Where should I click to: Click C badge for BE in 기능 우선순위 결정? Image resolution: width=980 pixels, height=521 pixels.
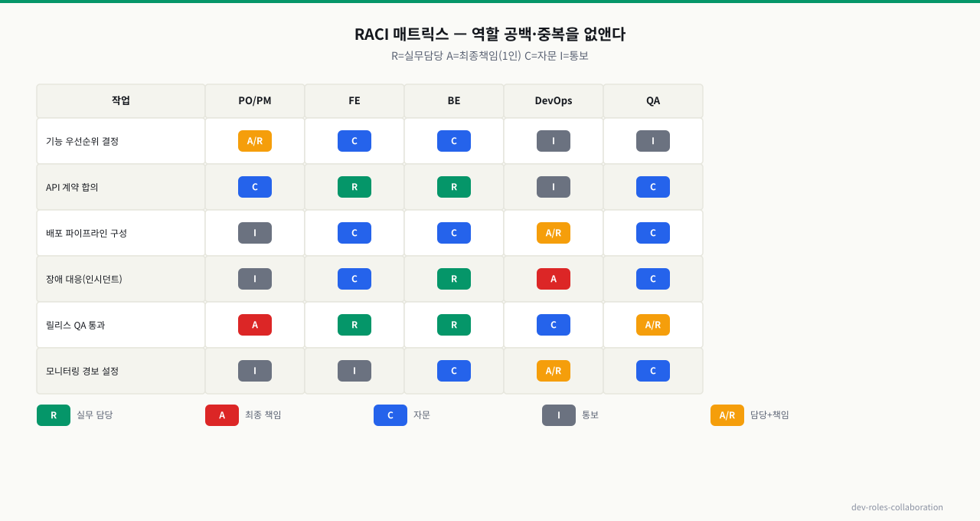[x=454, y=141]
